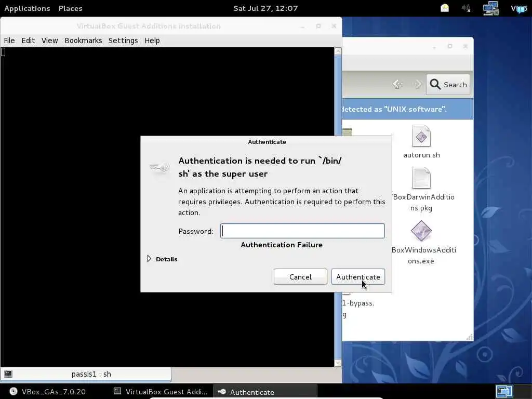Cancel the authentication dialog
Screen dimensions: 532x399
coord(300,277)
